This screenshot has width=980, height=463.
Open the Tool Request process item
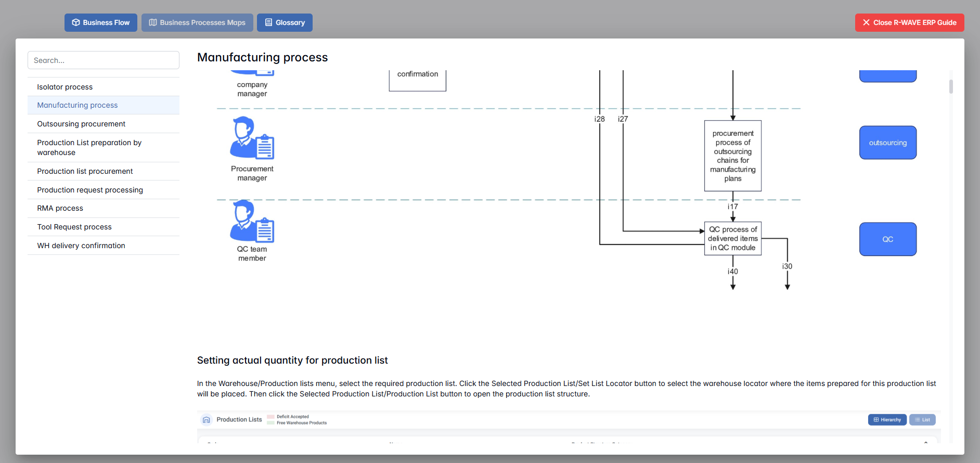74,227
